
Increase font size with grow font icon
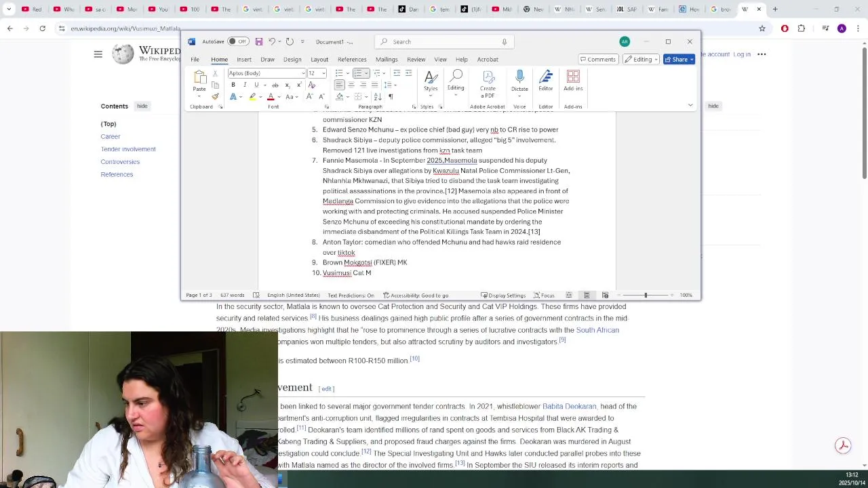coord(309,96)
